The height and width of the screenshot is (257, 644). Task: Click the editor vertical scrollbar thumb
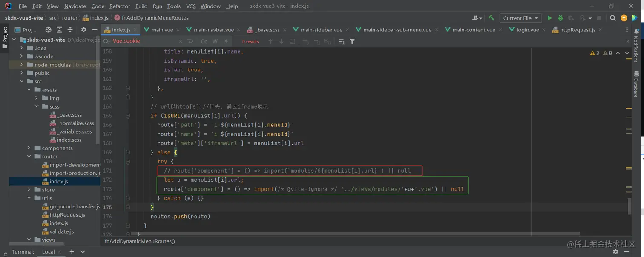point(629,206)
